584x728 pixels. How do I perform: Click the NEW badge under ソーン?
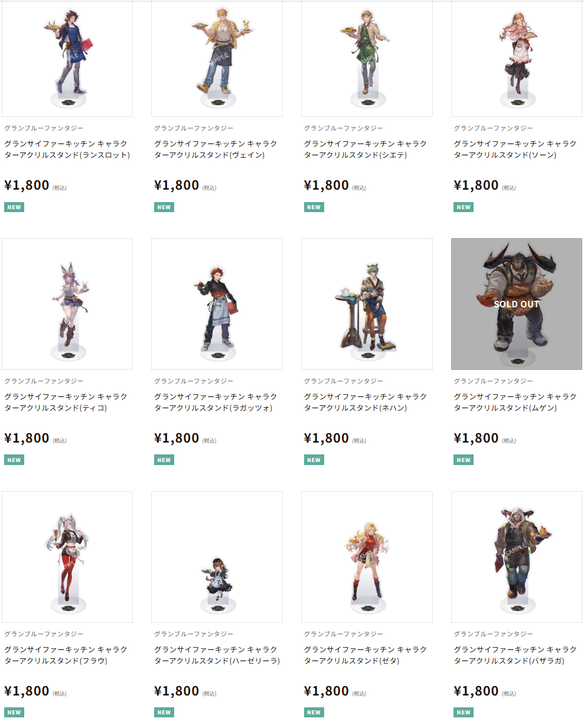[464, 207]
